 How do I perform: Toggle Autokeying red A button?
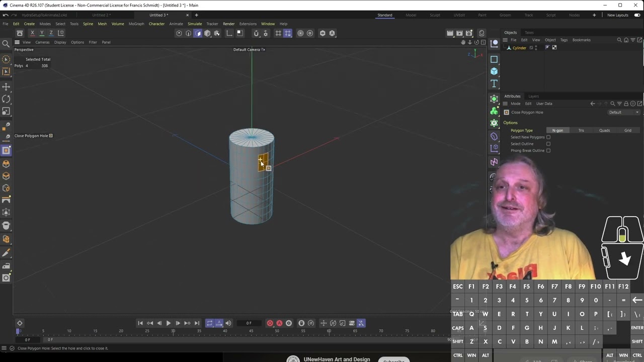[279, 323]
